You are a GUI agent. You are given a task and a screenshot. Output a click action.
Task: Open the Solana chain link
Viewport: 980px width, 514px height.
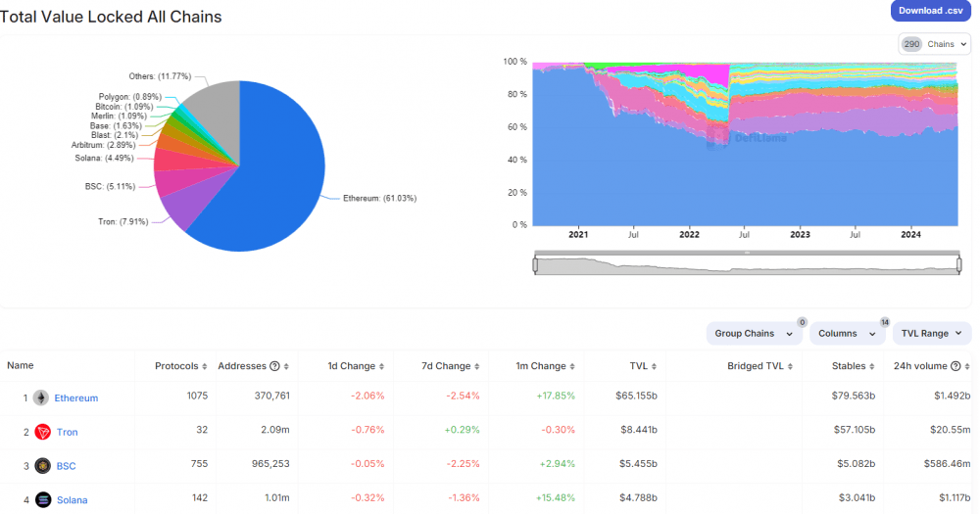pyautogui.click(x=72, y=499)
